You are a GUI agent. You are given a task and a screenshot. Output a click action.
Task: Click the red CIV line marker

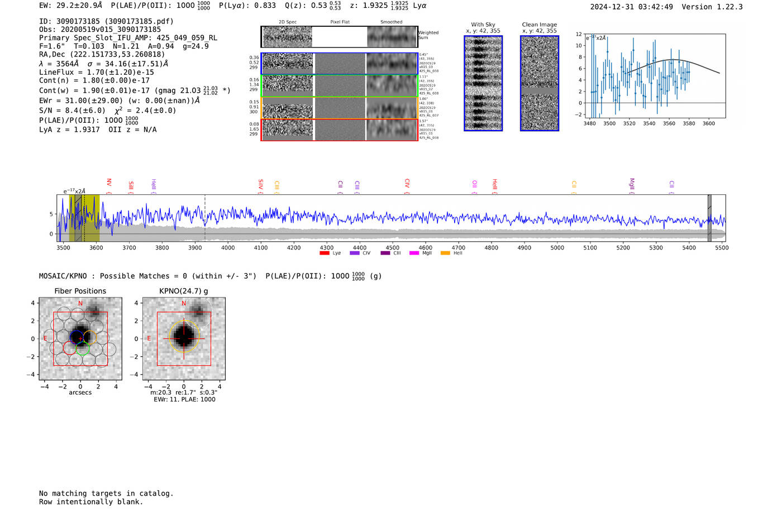tap(407, 184)
